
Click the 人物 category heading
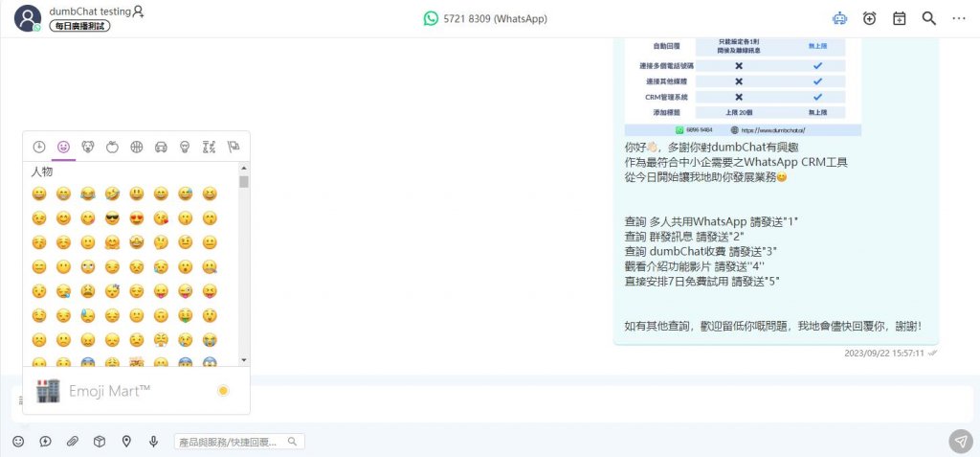(42, 171)
